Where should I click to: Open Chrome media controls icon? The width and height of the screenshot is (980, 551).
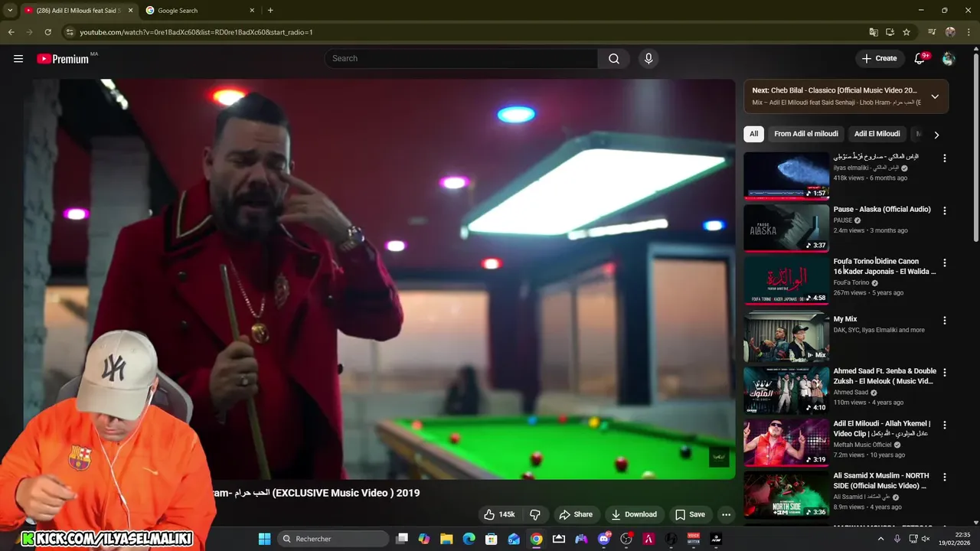click(x=932, y=32)
